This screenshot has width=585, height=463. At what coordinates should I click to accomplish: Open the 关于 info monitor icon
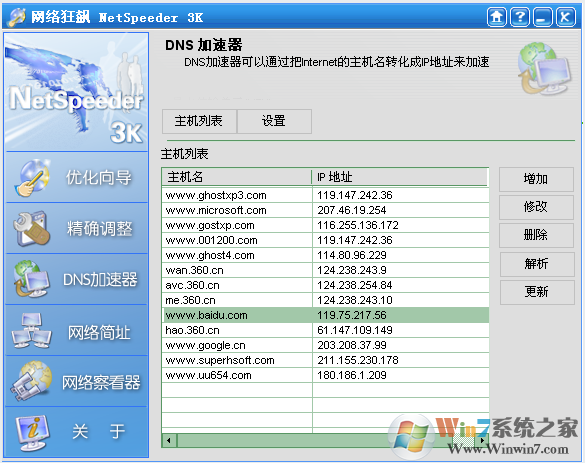click(32, 433)
